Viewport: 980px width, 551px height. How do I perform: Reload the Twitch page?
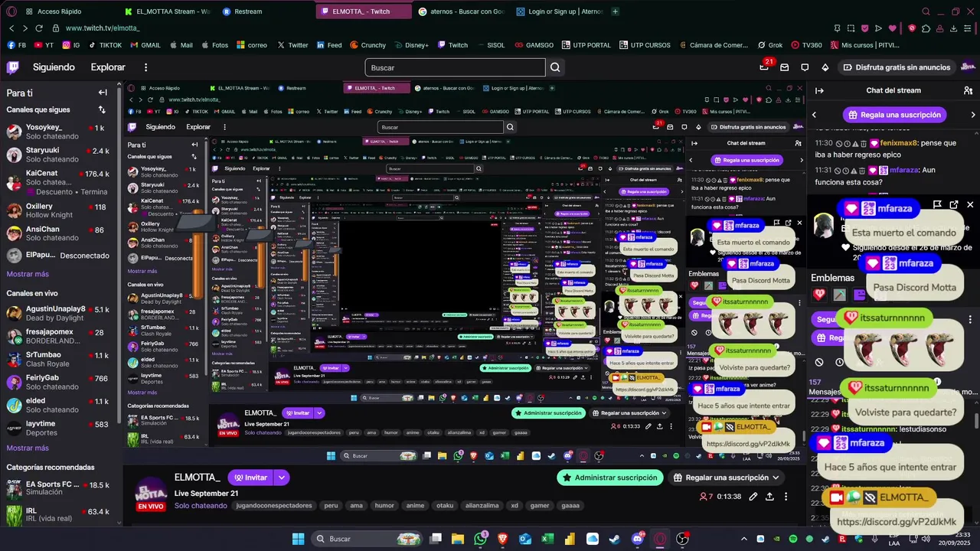[x=38, y=28]
